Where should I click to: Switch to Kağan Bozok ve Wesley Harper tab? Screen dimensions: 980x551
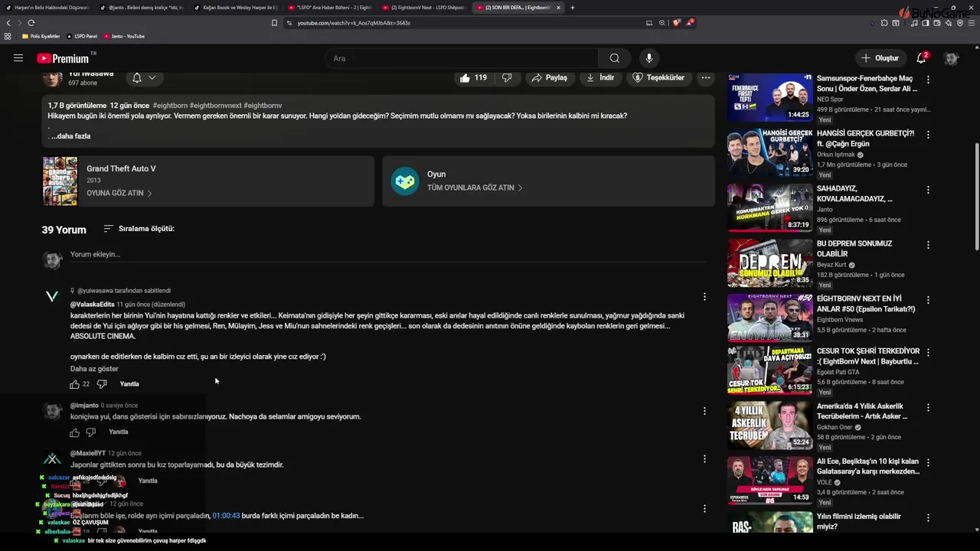(237, 8)
